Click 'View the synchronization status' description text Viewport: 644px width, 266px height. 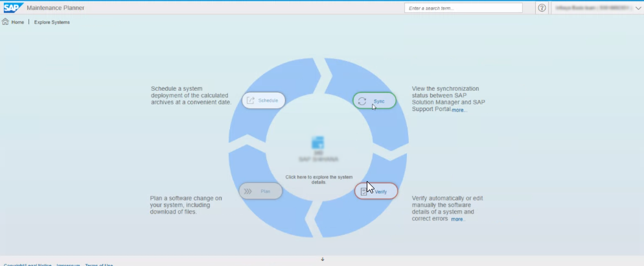448,99
